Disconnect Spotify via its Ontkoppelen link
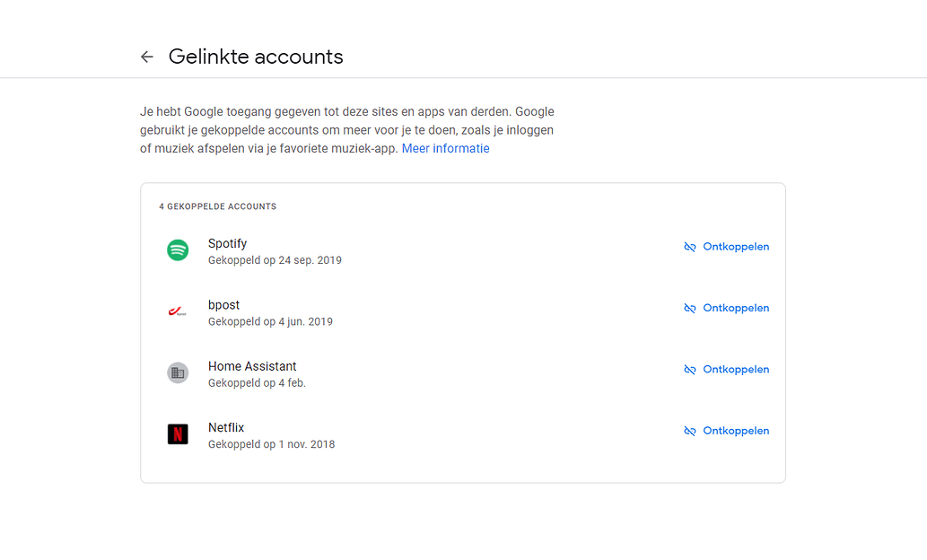927x560 pixels. tap(736, 246)
